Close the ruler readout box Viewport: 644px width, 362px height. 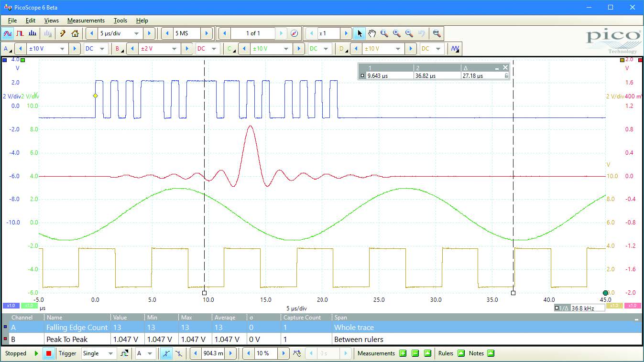505,68
